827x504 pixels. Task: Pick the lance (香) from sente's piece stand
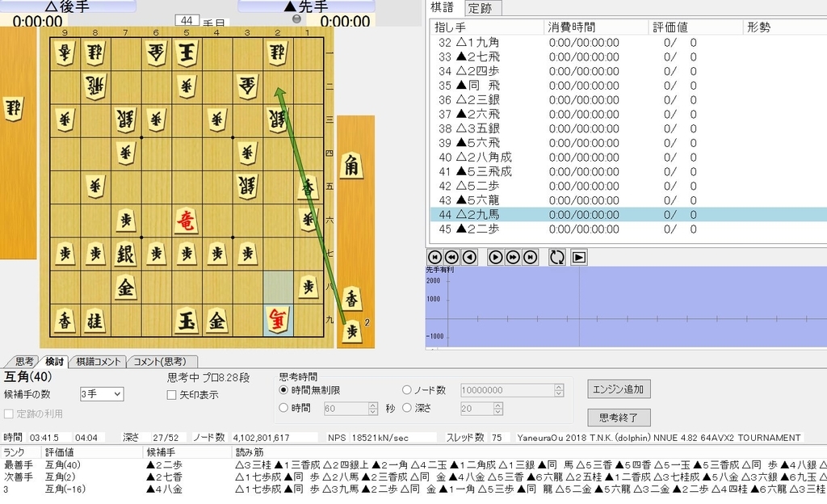point(351,299)
